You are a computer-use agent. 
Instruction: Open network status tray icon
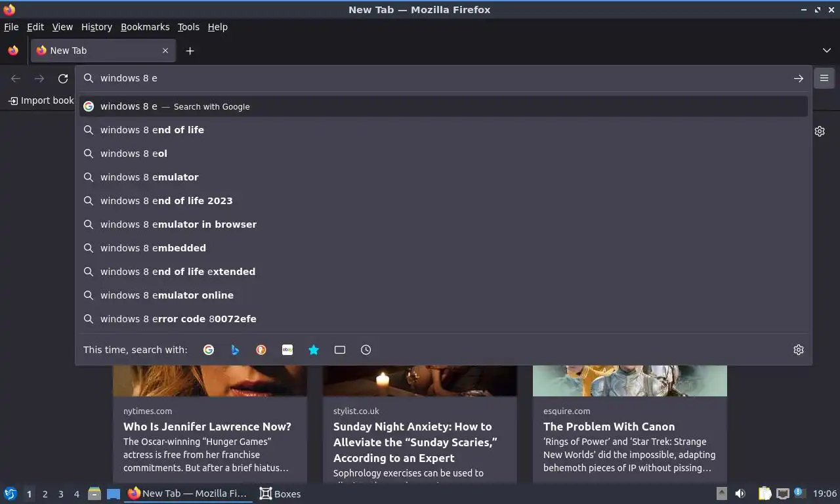click(782, 493)
